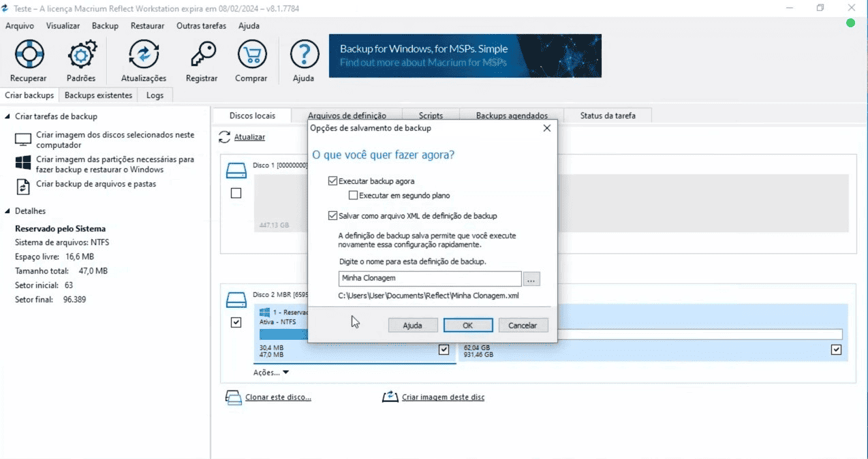Screen dimensions: 868x459
Task: Enable Executar em segundo plano
Action: tap(353, 195)
